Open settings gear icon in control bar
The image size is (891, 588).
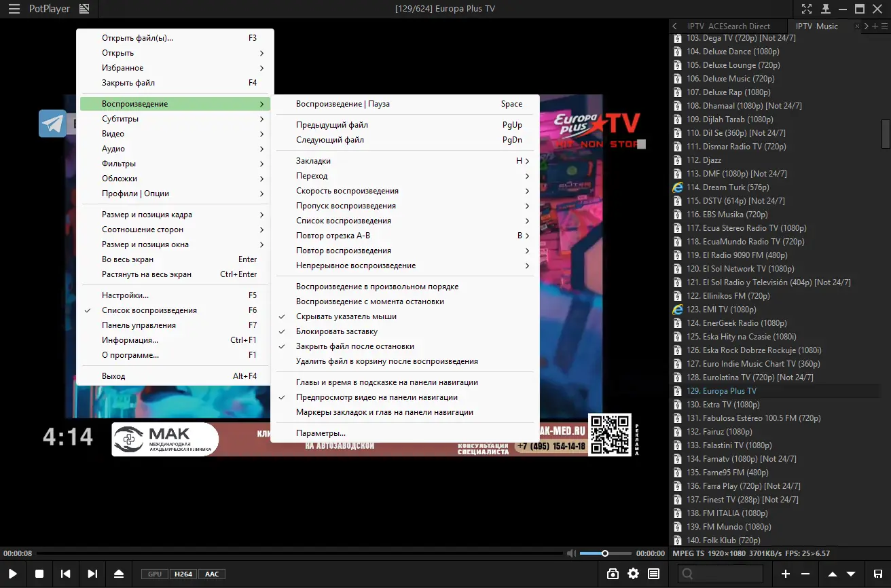click(x=633, y=574)
